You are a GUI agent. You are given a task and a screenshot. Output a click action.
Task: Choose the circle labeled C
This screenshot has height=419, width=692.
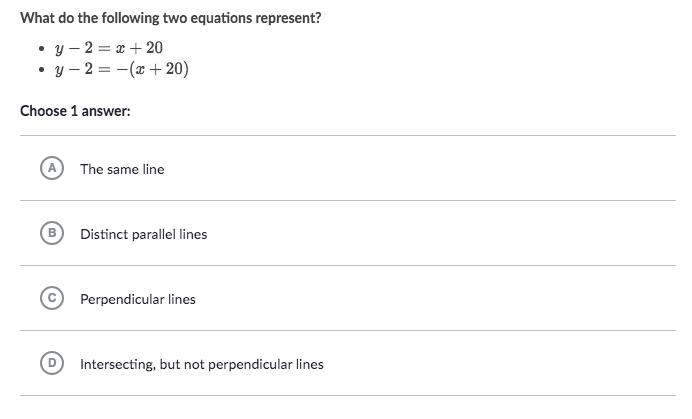click(x=51, y=298)
